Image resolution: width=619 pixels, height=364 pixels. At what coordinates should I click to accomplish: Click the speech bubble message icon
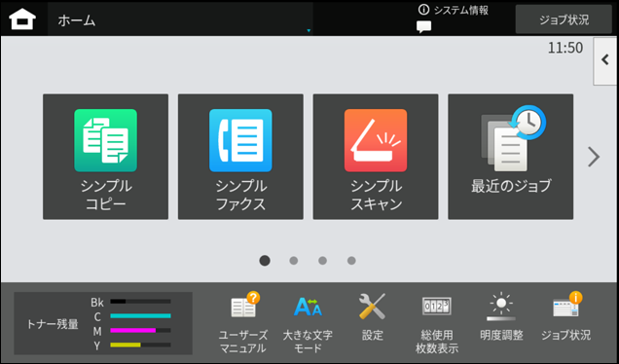coord(423,27)
